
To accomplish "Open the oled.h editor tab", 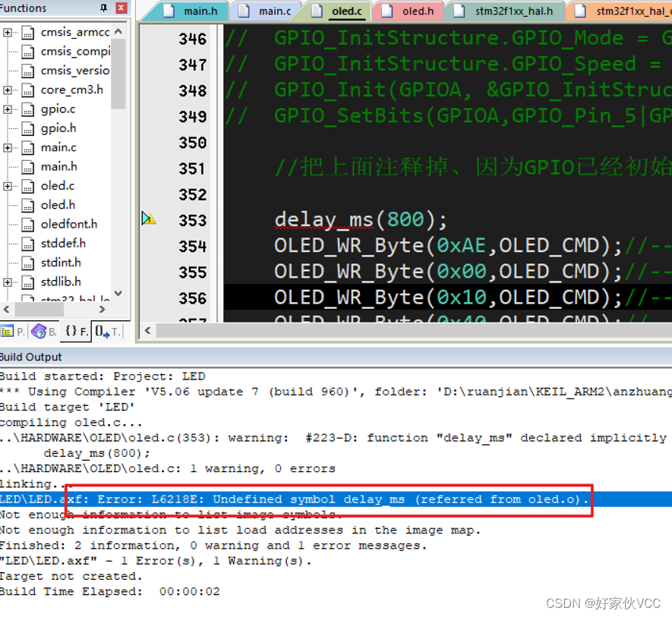I will pos(409,11).
